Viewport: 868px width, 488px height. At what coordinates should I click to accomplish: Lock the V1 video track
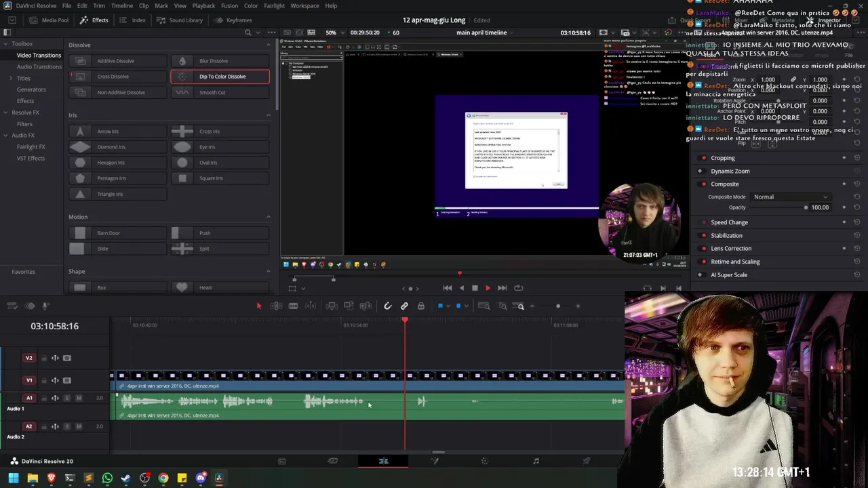pyautogui.click(x=44, y=380)
